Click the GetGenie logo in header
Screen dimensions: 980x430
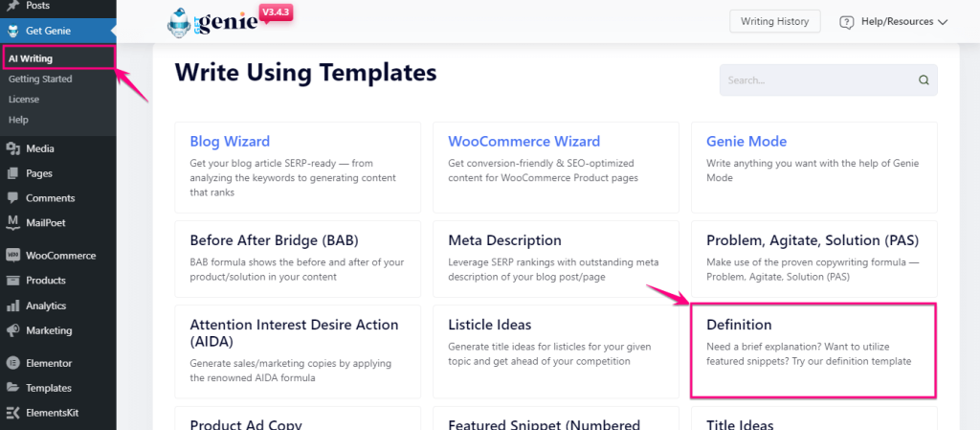pyautogui.click(x=213, y=23)
